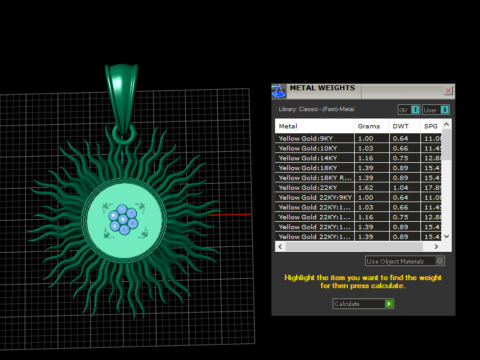Viewport: 480px width, 360px height.
Task: Click the light green pendant center disc
Action: (125, 248)
